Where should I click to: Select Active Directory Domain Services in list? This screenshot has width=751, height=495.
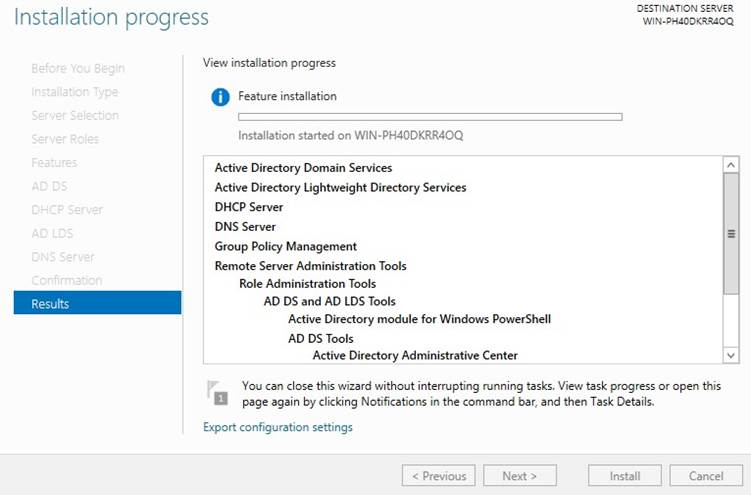pos(303,168)
